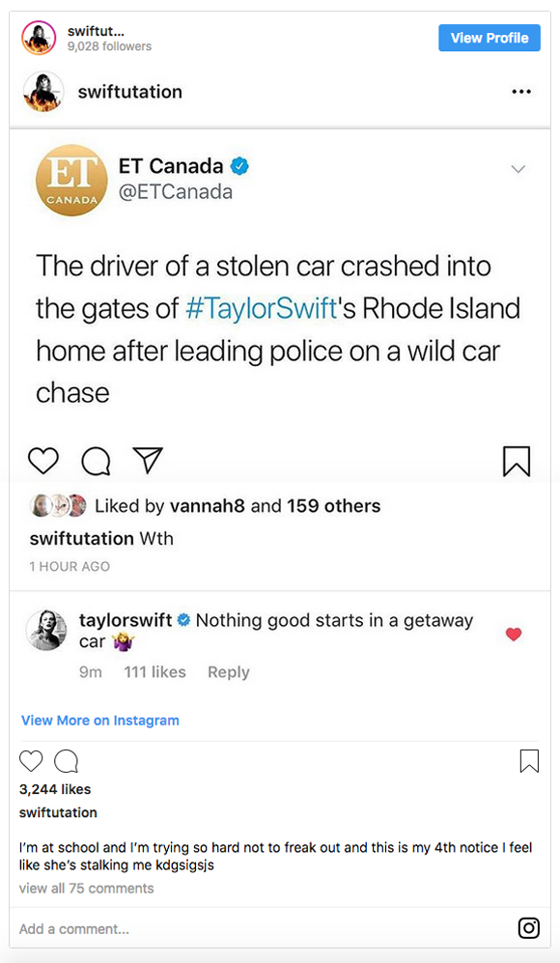Click the heart icon above 3,244 likes

coord(31,761)
